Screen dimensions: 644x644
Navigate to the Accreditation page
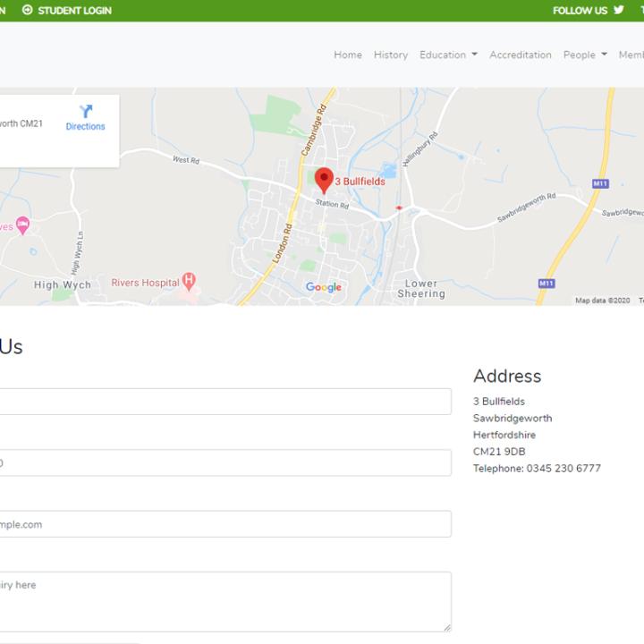521,55
